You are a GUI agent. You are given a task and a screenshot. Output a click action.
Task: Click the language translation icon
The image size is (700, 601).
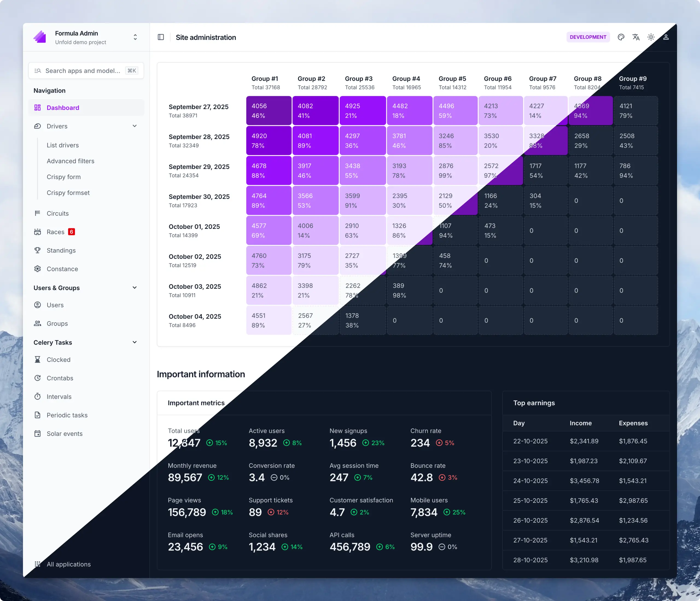(636, 37)
